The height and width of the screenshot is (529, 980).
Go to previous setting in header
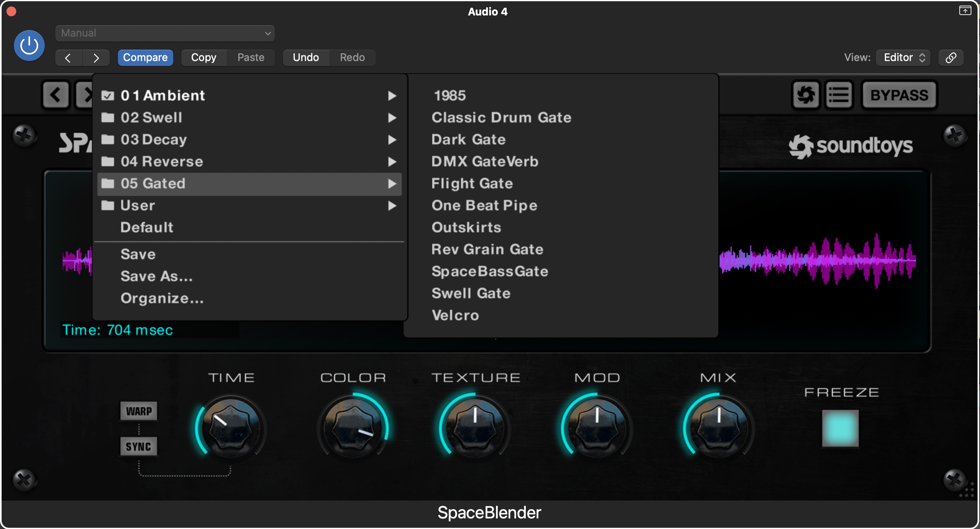coord(68,58)
